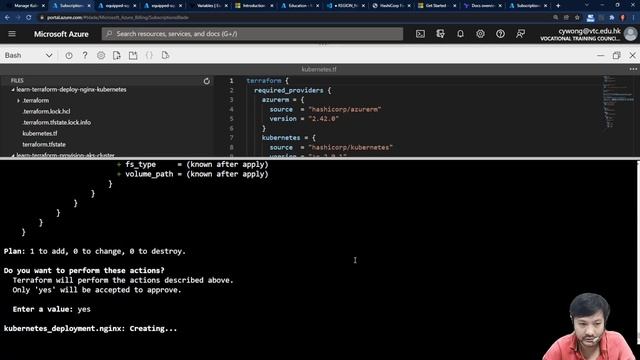The height and width of the screenshot is (360, 640).
Task: Click the kubernetes.tf editor title
Action: [319, 69]
